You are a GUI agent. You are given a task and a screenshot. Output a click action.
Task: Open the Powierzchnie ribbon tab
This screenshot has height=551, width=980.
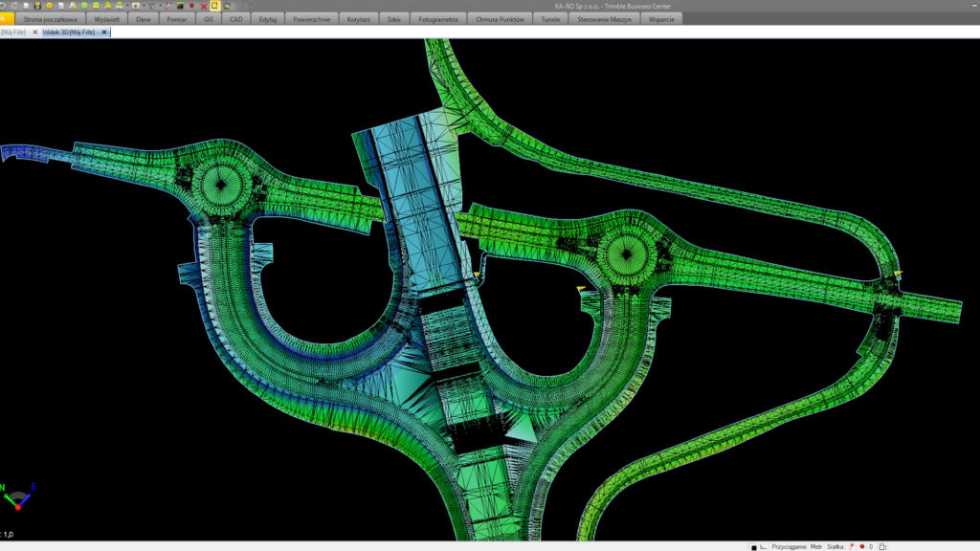pyautogui.click(x=313, y=19)
